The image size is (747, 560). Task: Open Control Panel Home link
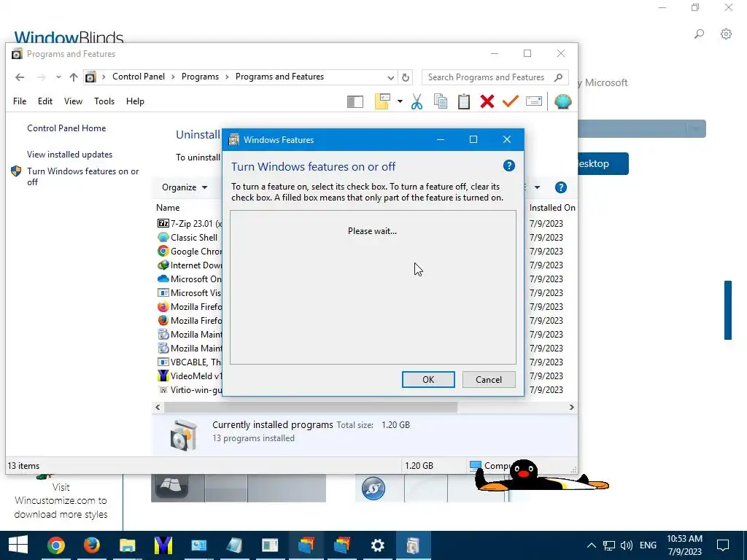[x=66, y=128]
